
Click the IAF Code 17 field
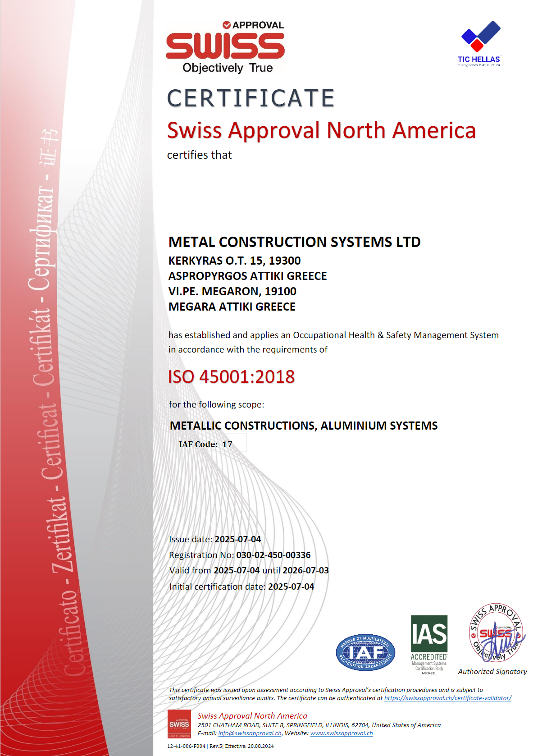[x=206, y=444]
